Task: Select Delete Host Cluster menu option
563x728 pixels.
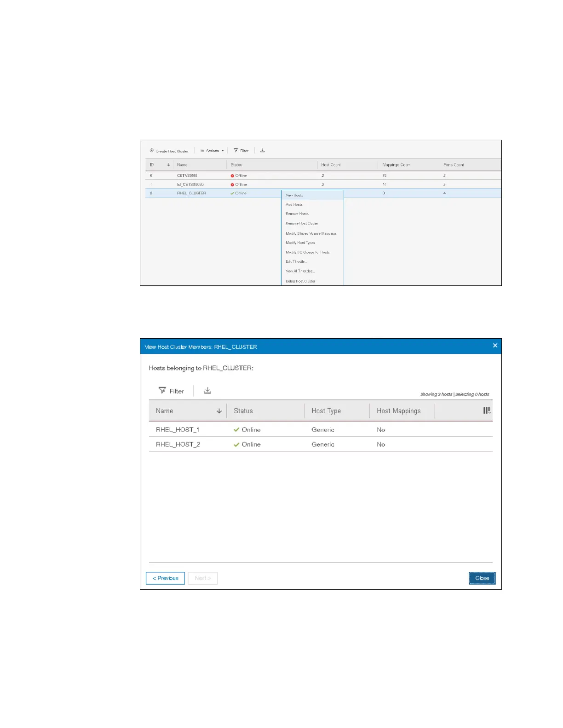Action: coord(300,281)
